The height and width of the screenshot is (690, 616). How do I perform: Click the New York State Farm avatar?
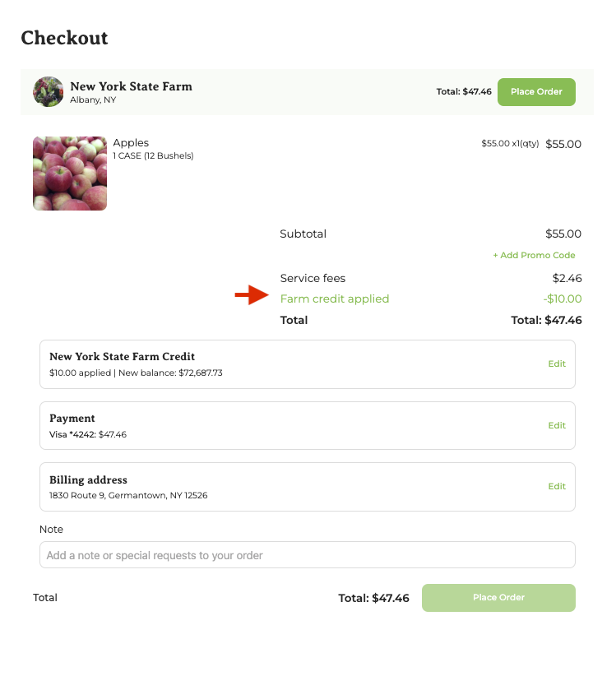point(48,91)
